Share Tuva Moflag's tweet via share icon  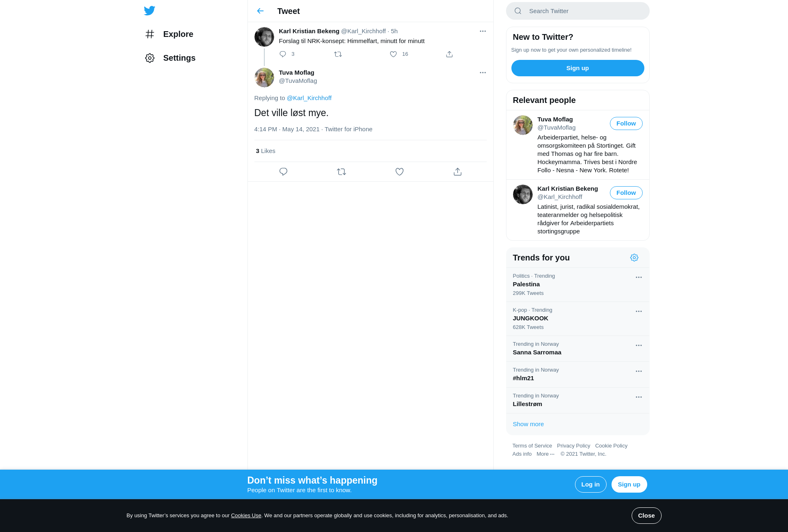click(x=458, y=172)
